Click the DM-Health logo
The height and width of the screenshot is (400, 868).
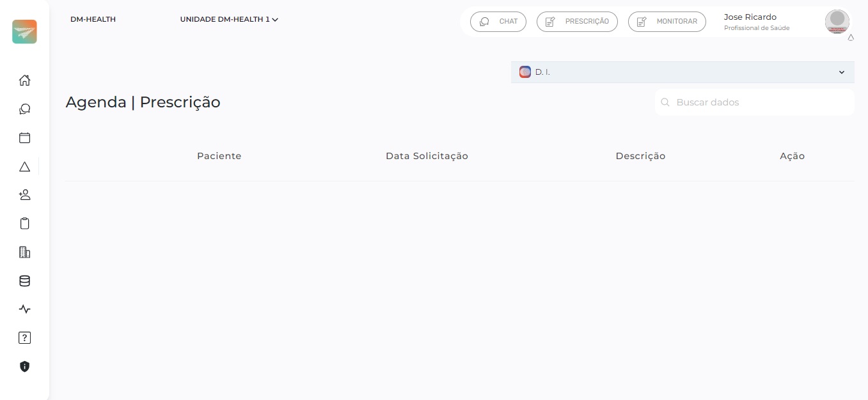point(24,32)
